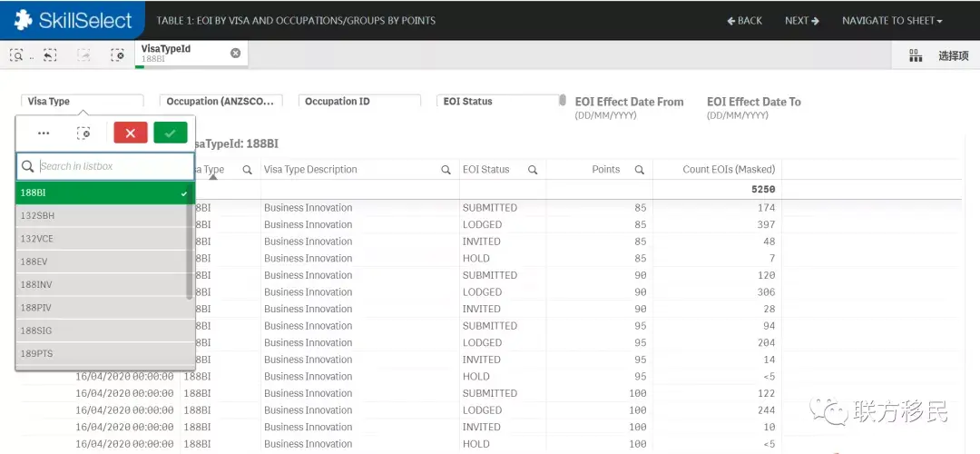Screen dimensions: 980x454
Task: Step back one selection
Action: [49, 55]
